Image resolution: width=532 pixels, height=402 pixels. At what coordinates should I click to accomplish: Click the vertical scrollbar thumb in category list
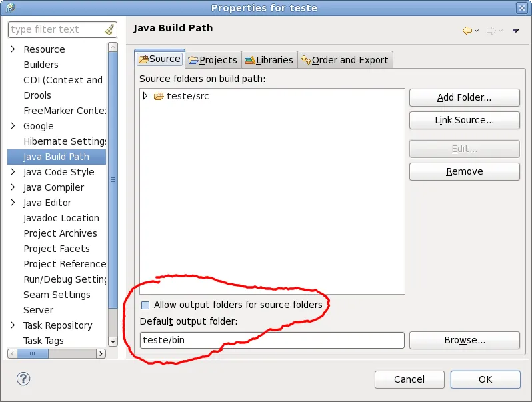[113, 180]
